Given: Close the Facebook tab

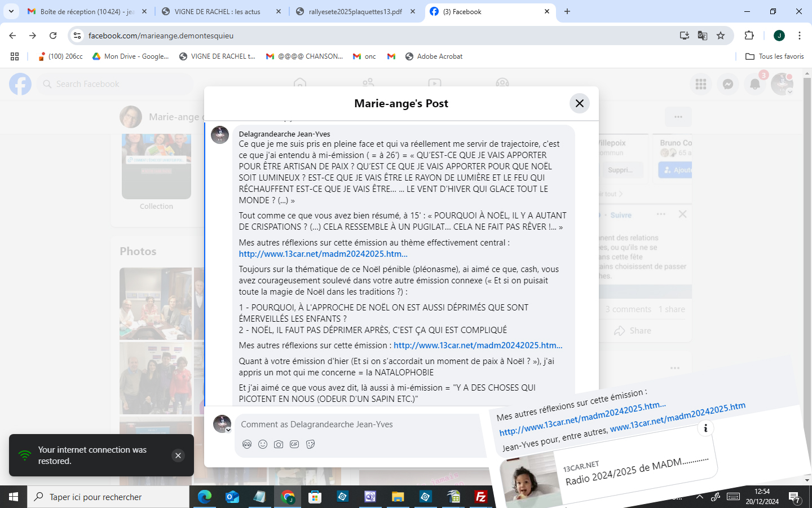Looking at the screenshot, I should point(547,11).
